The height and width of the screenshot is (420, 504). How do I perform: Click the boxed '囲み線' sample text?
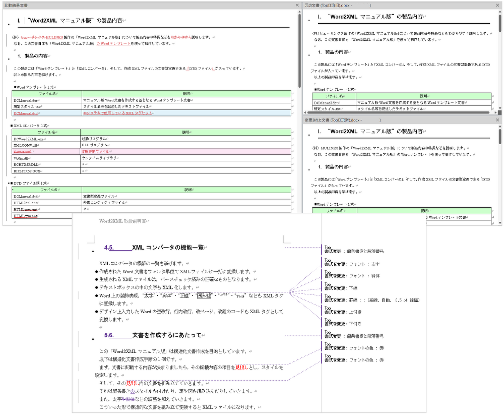[205, 296]
